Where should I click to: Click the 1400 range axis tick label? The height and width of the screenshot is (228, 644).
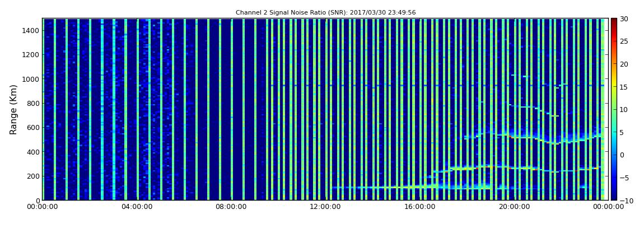point(31,30)
